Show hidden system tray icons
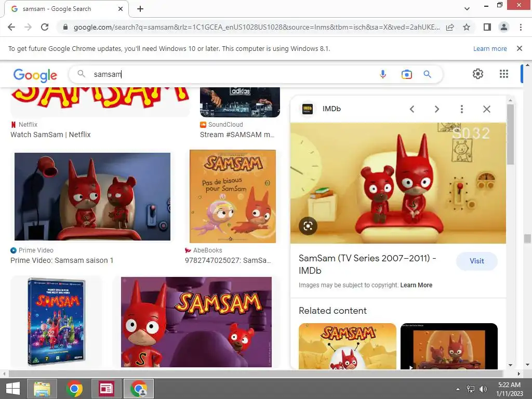 (x=458, y=389)
